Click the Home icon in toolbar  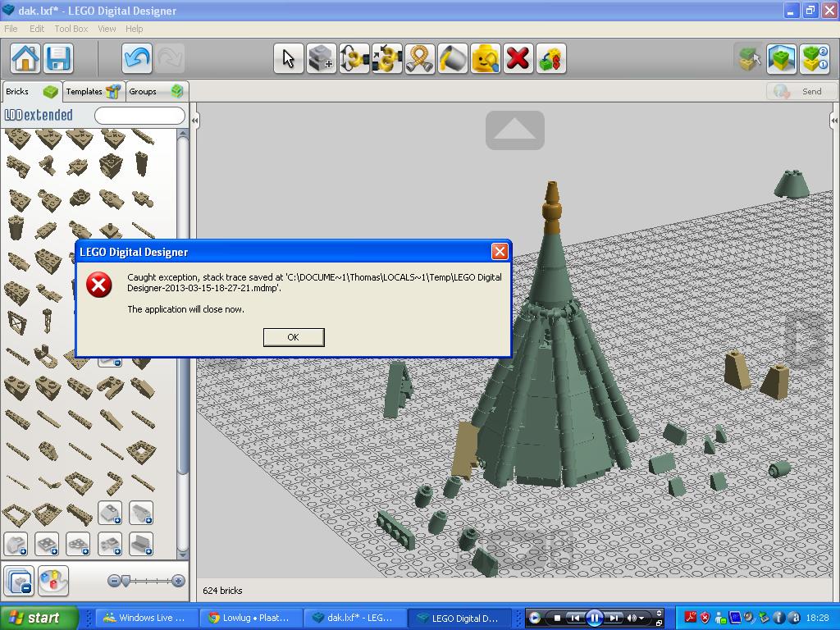25,58
